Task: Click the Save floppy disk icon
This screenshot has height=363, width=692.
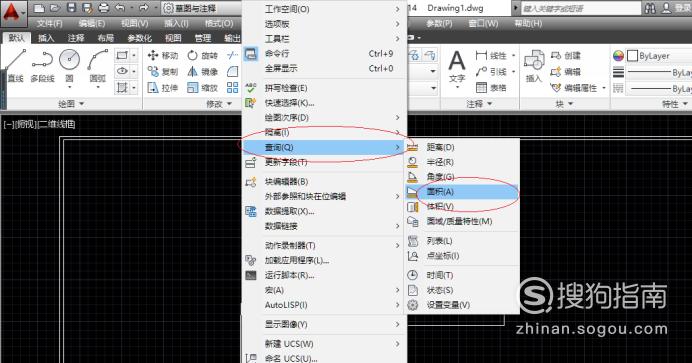Action: coord(71,8)
